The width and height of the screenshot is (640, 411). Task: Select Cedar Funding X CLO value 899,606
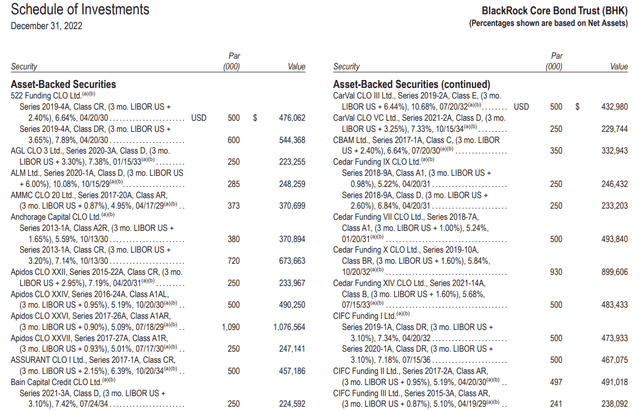614,272
